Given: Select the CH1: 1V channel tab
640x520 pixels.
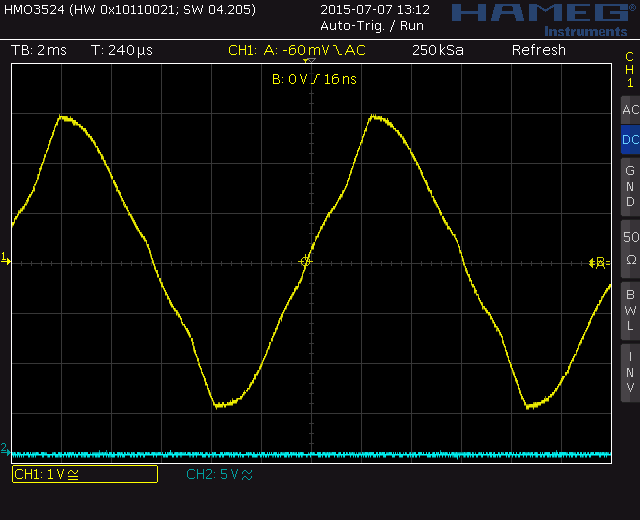Looking at the screenshot, I should [x=84, y=474].
